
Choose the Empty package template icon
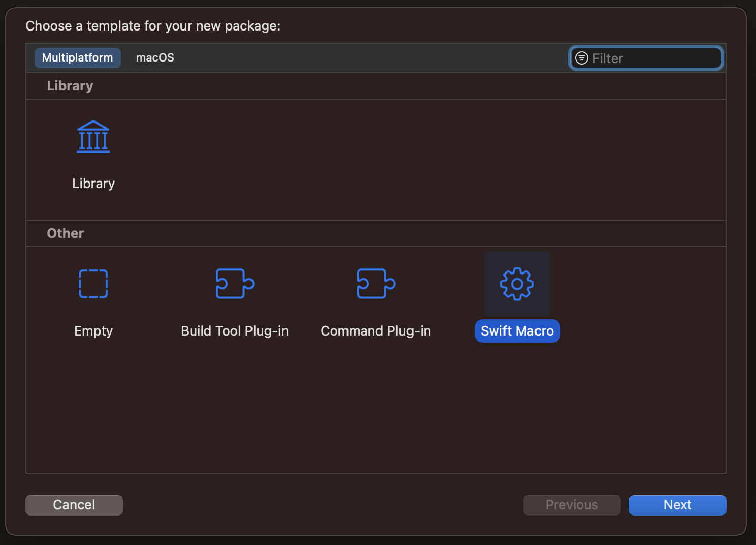[x=93, y=284]
